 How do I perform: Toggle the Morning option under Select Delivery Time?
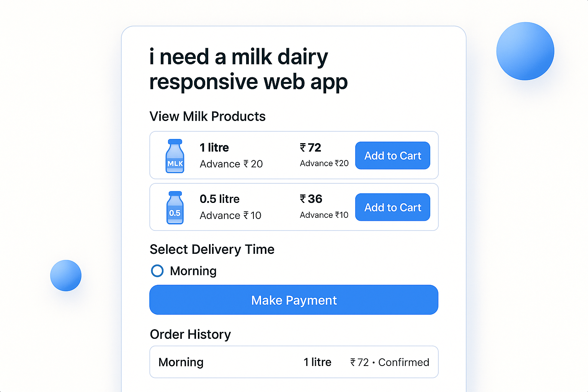(x=157, y=271)
